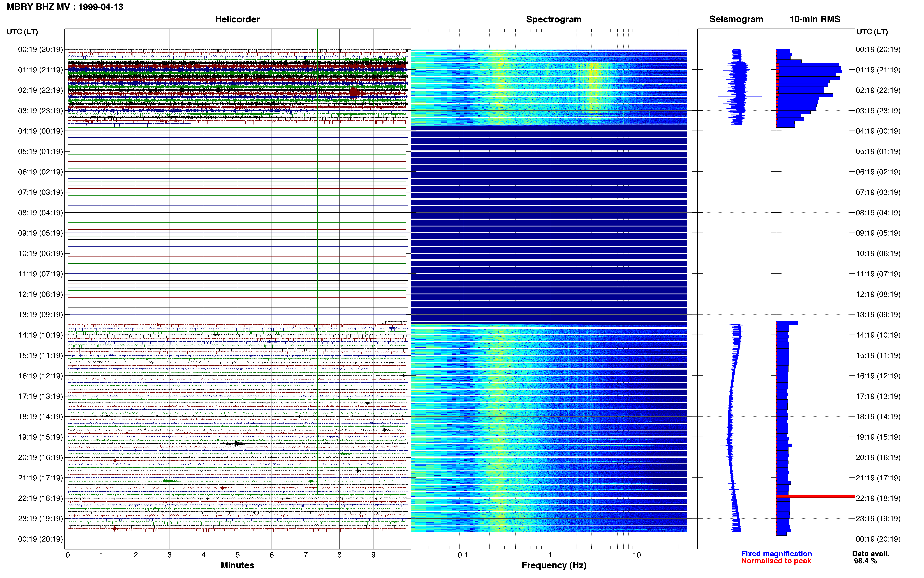
Task: Click RMS-side time label '01:19 (21:19)'
Action: pos(878,70)
